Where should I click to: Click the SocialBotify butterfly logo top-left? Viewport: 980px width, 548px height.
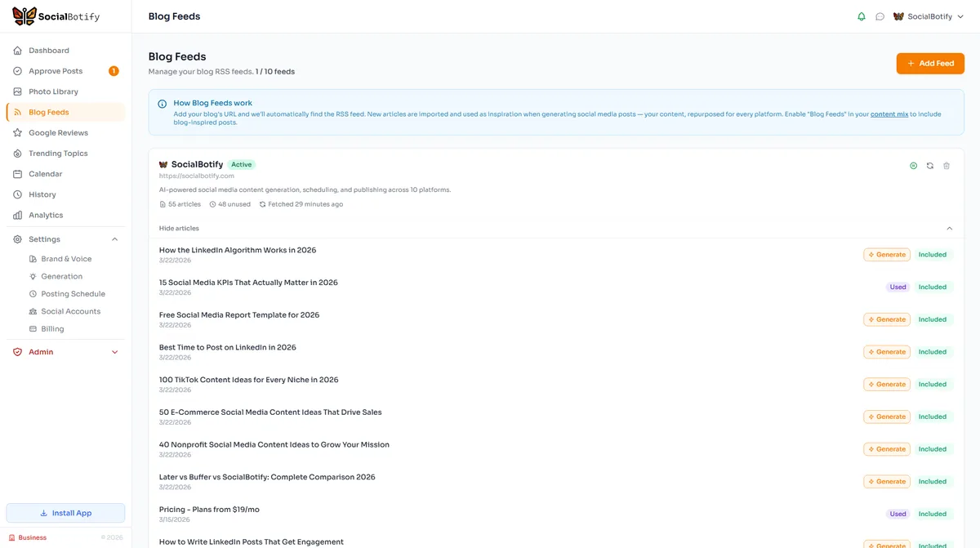(24, 15)
